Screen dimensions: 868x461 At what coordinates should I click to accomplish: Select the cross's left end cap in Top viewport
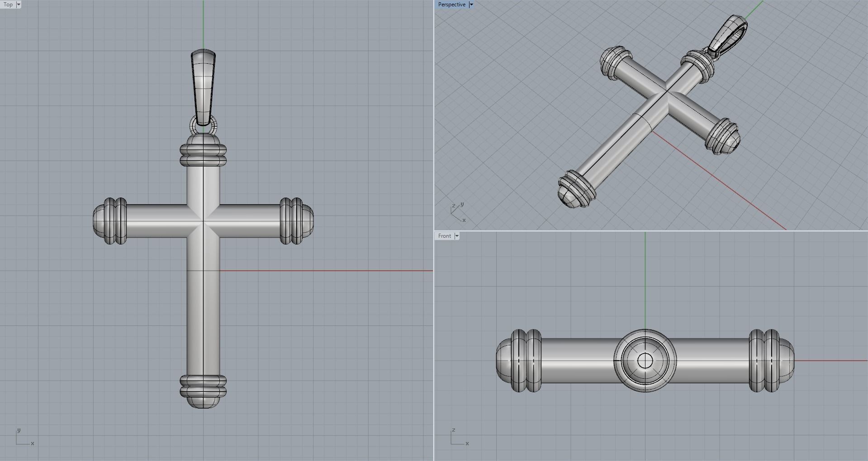coord(109,221)
